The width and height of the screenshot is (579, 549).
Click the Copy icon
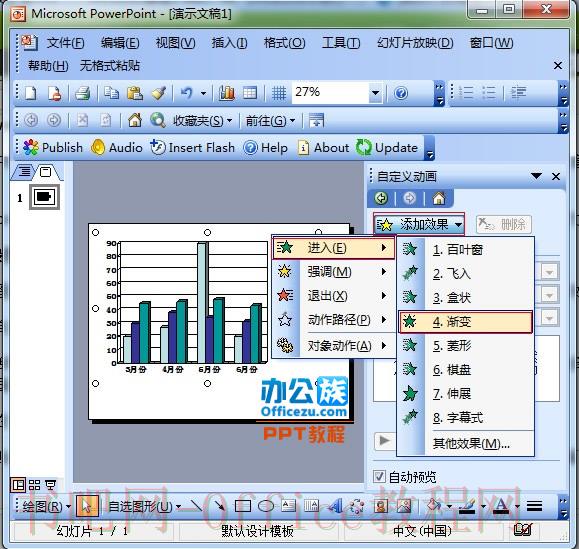(x=111, y=93)
